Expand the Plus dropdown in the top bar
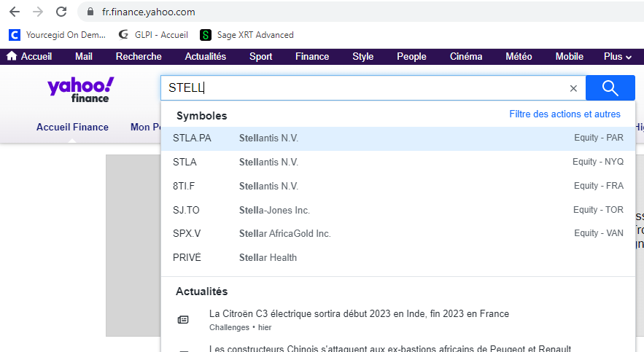The image size is (644, 352). click(x=617, y=57)
